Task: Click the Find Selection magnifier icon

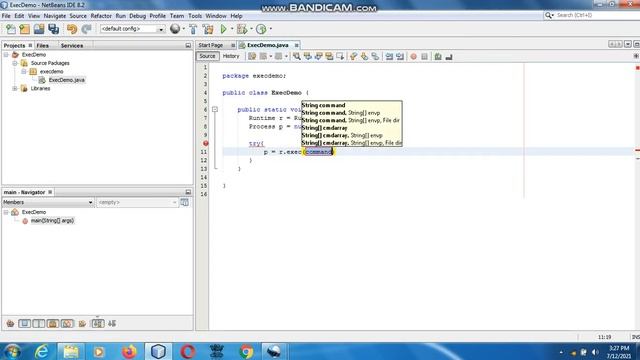Action: [x=297, y=57]
